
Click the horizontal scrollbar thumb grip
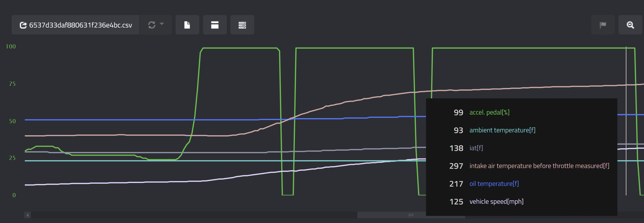[411, 215]
